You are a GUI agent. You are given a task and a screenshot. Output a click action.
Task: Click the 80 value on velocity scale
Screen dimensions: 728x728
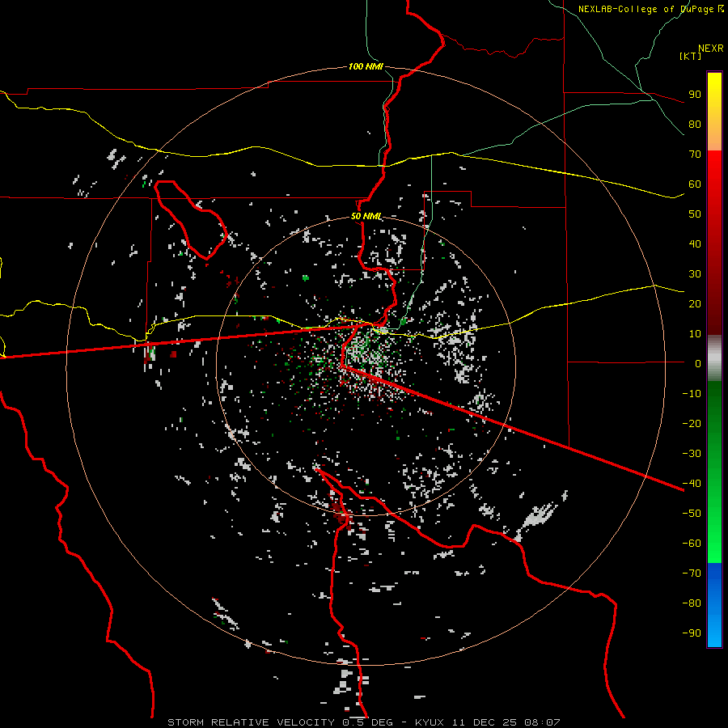coord(695,124)
